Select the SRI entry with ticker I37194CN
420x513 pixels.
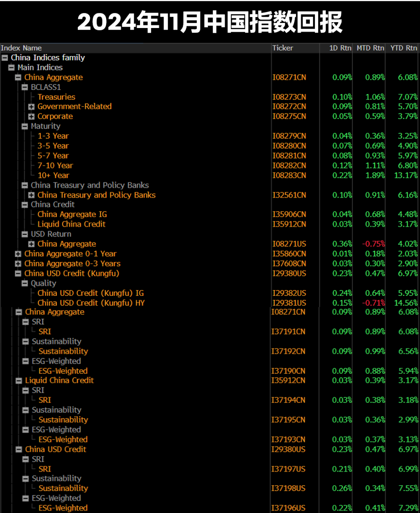[45, 400]
